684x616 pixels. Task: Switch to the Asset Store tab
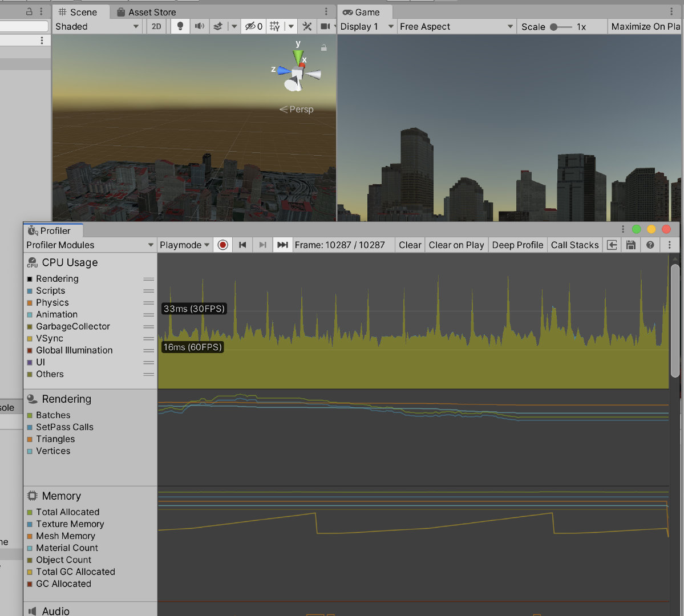pyautogui.click(x=146, y=12)
